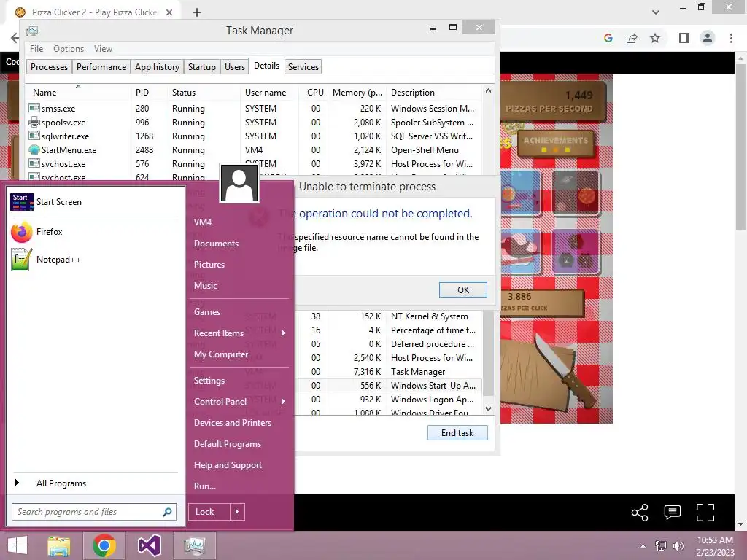Viewport: 747px width, 560px height.
Task: Switch to the Startup tab
Action: 202,66
